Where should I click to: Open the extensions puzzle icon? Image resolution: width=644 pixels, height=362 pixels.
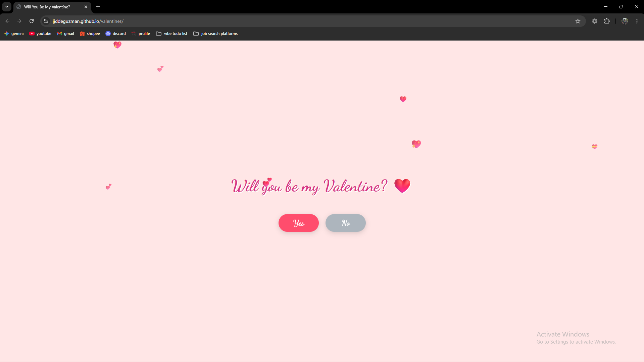pyautogui.click(x=607, y=21)
